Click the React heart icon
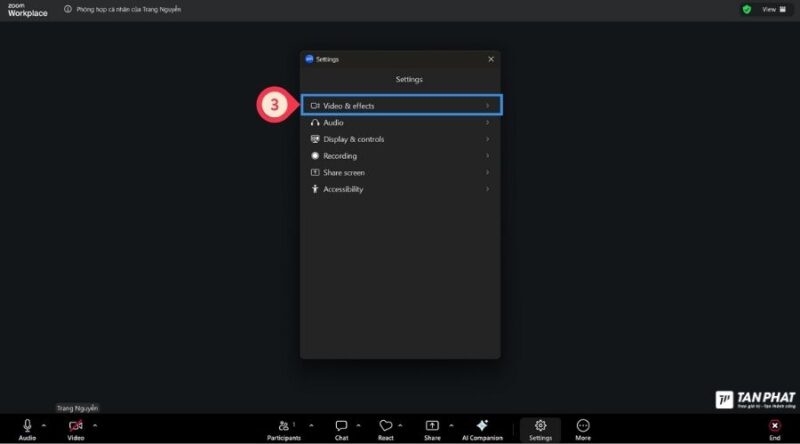 pyautogui.click(x=385, y=426)
